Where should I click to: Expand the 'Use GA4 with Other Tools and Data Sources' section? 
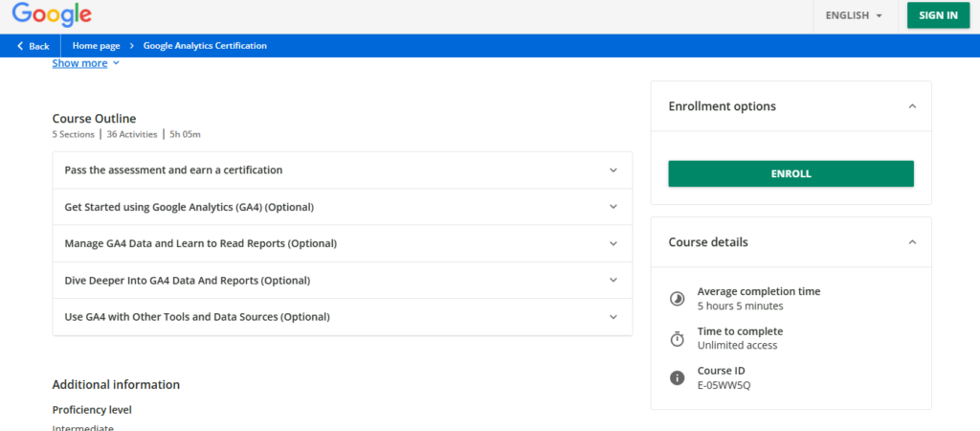342,317
